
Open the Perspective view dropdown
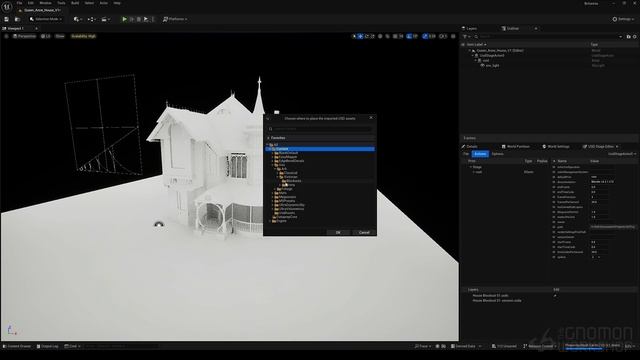(x=24, y=36)
